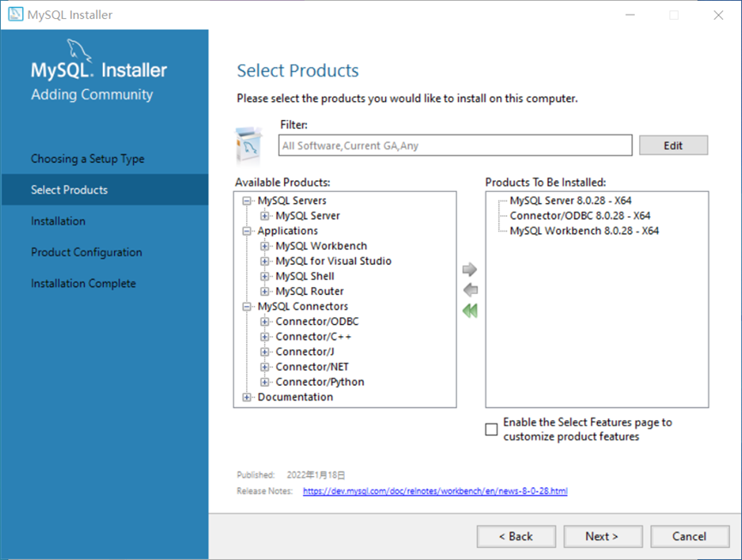Click the MySQL Installer title bar icon
Viewport: 742px width, 560px height.
coord(15,15)
